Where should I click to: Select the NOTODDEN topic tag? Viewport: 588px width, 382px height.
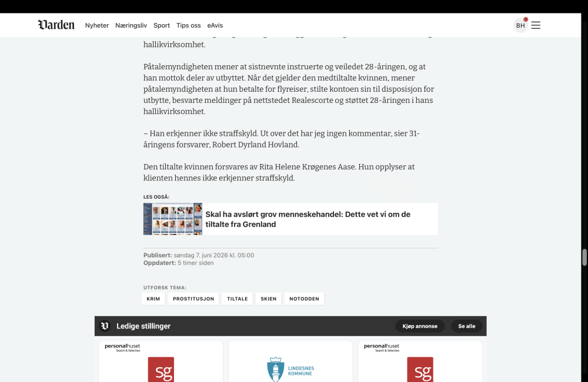pos(304,299)
